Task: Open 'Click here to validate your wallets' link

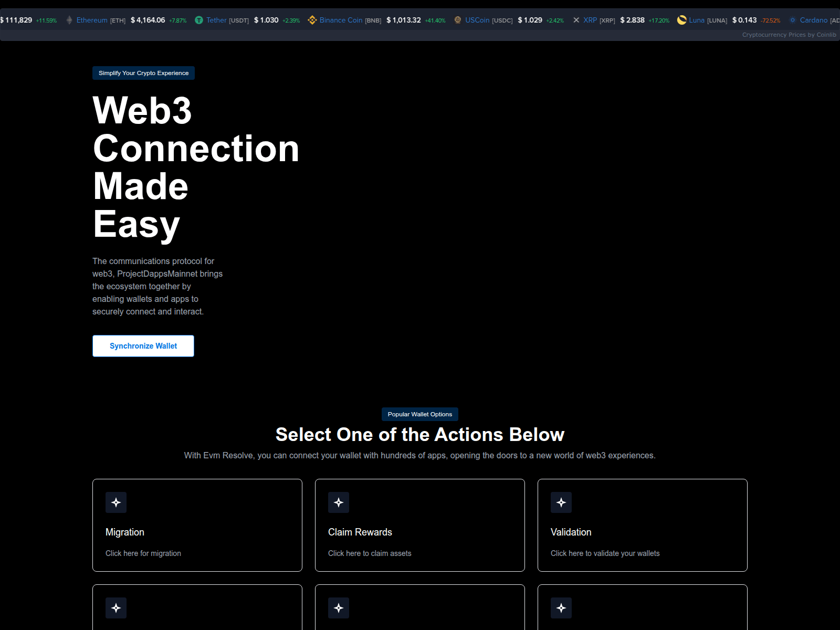Action: 605,553
